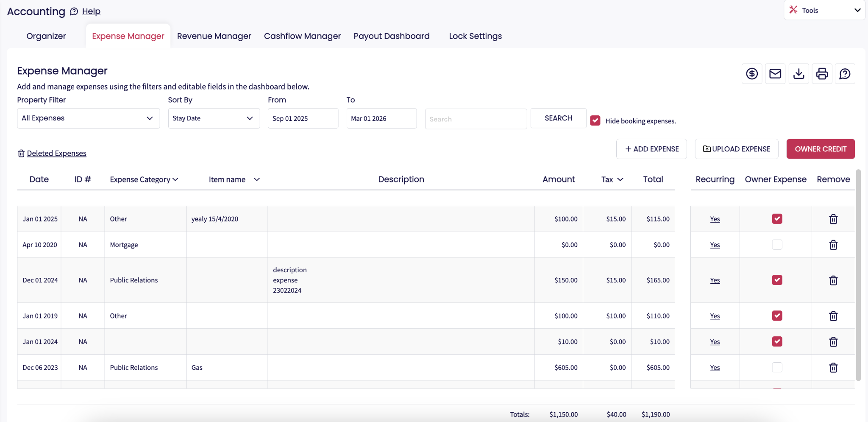Open the Payout Dashboard tab
The height and width of the screenshot is (422, 868).
pyautogui.click(x=392, y=36)
